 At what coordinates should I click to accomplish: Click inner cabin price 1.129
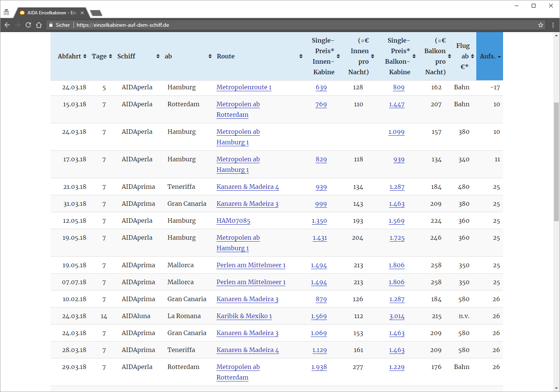click(319, 350)
